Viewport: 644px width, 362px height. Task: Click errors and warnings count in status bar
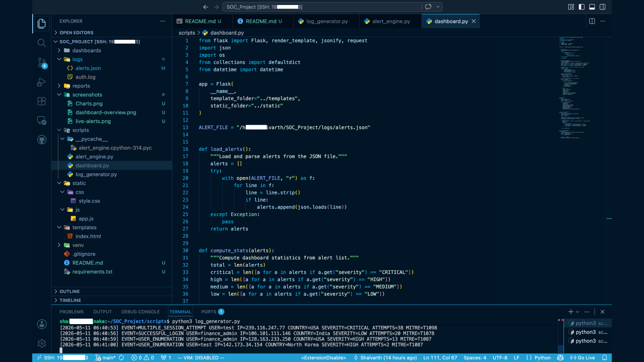143,358
